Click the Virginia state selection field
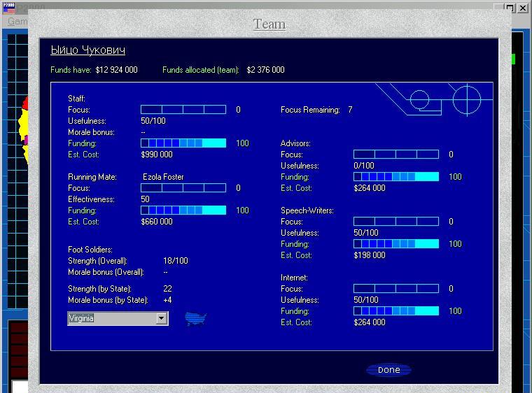This screenshot has width=532, height=393. click(x=112, y=319)
